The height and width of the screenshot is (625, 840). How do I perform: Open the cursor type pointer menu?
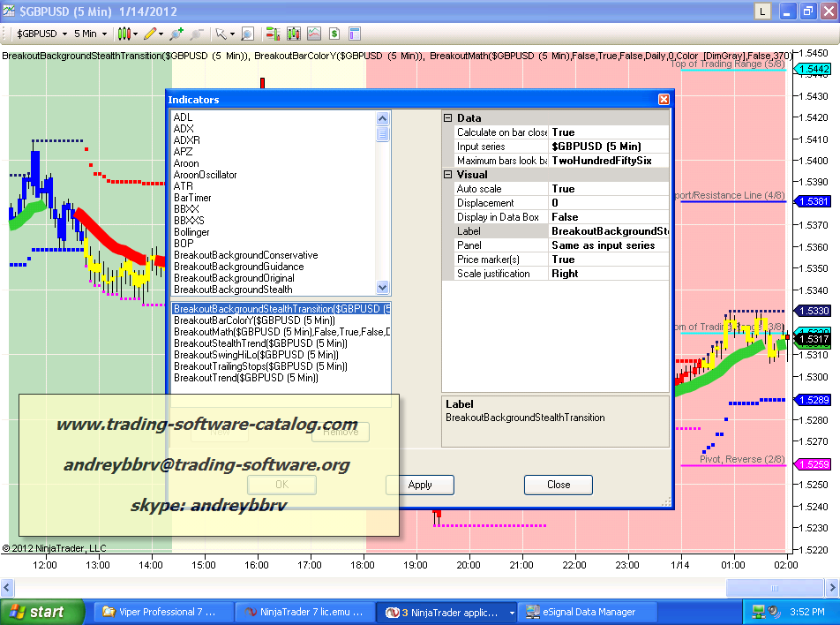pyautogui.click(x=224, y=34)
